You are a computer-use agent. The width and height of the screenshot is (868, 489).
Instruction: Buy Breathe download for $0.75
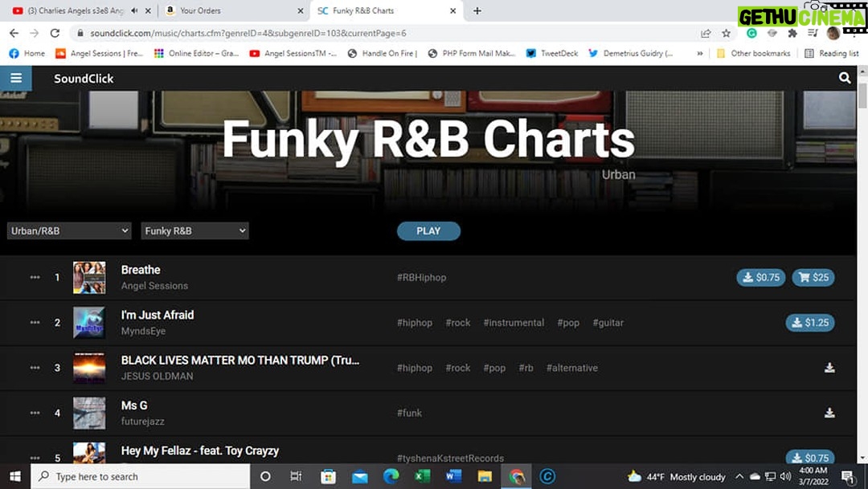(761, 277)
